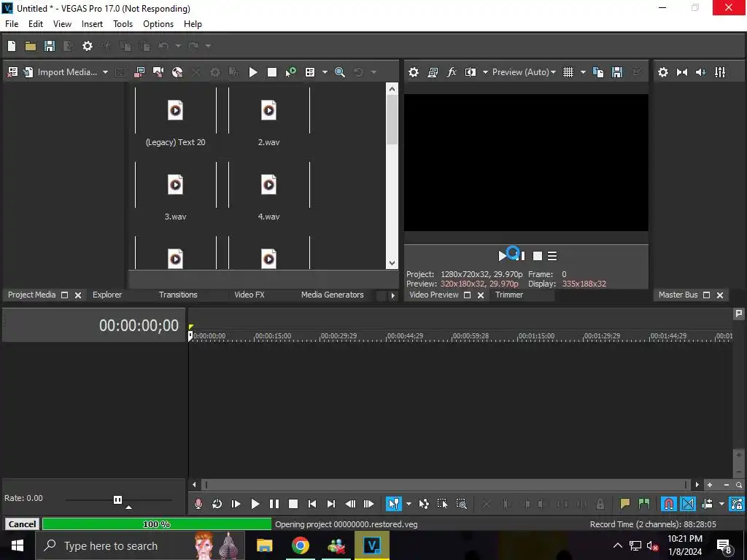Click the Video Preview stop button
Viewport: 747px width, 560px height.
pyautogui.click(x=538, y=256)
